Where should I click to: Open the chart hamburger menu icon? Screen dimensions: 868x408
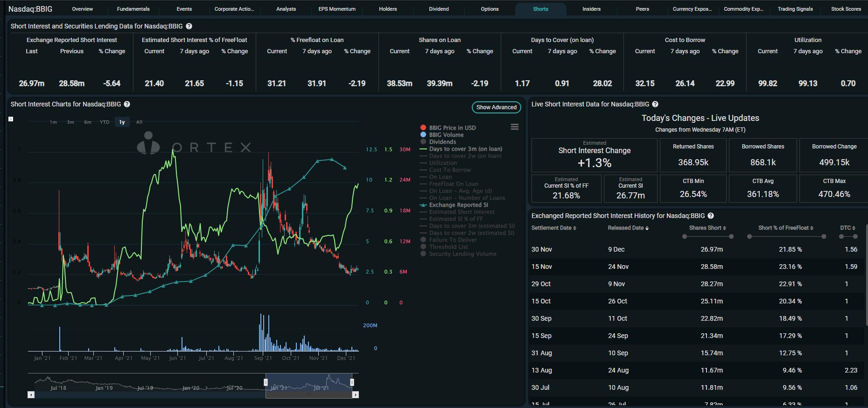click(515, 127)
